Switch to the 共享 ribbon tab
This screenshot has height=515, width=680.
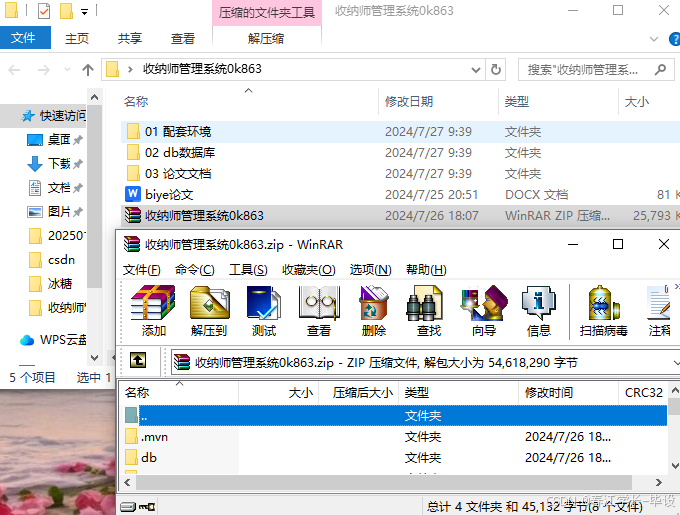[x=130, y=39]
